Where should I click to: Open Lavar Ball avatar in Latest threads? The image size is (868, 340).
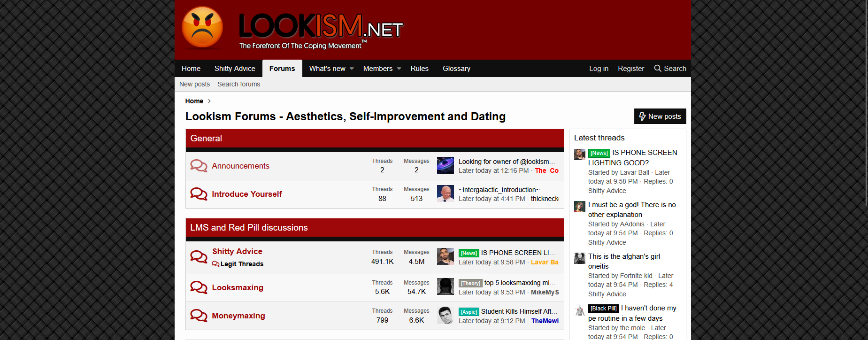(580, 155)
